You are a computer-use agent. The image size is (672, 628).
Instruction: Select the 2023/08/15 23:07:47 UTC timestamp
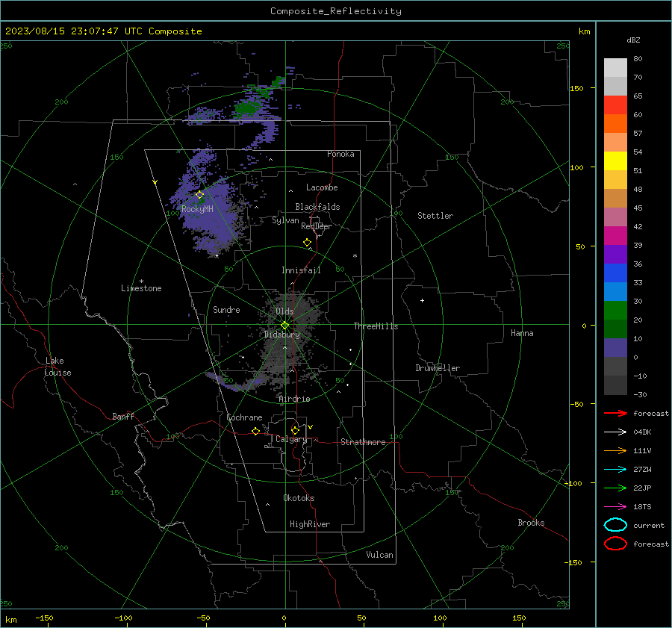pyautogui.click(x=74, y=31)
